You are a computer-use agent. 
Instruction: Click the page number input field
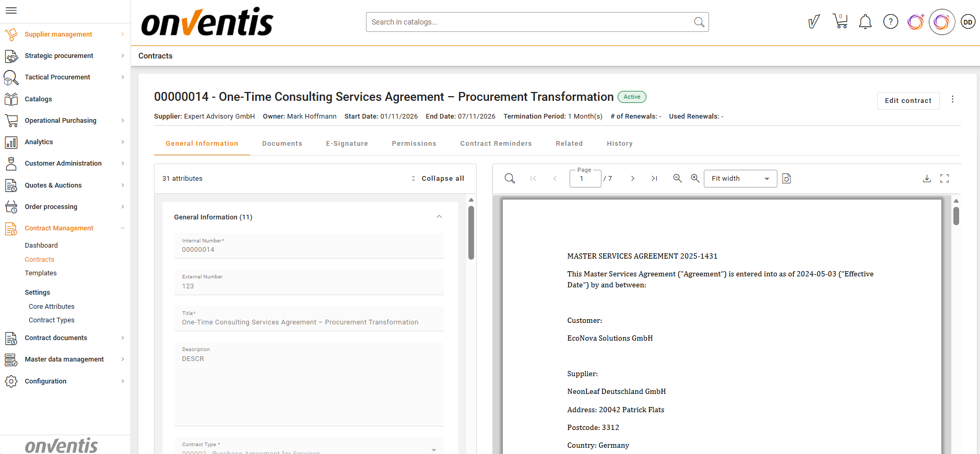pyautogui.click(x=585, y=179)
